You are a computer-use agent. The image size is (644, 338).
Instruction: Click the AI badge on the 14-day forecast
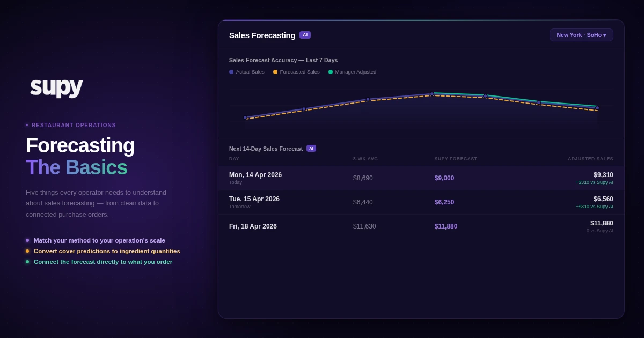click(x=311, y=148)
